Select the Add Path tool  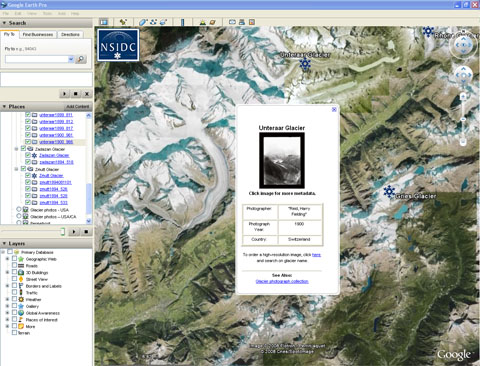pyautogui.click(x=153, y=22)
